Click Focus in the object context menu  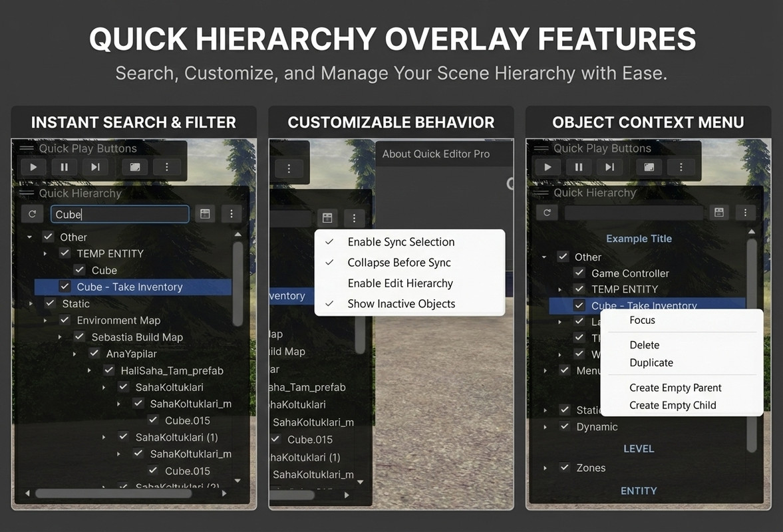(641, 320)
